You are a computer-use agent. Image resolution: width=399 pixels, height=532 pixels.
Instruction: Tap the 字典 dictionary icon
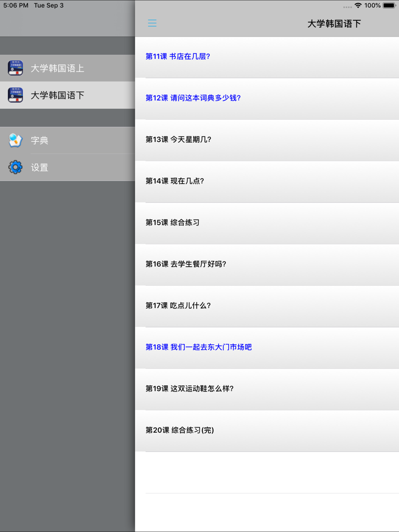[16, 140]
